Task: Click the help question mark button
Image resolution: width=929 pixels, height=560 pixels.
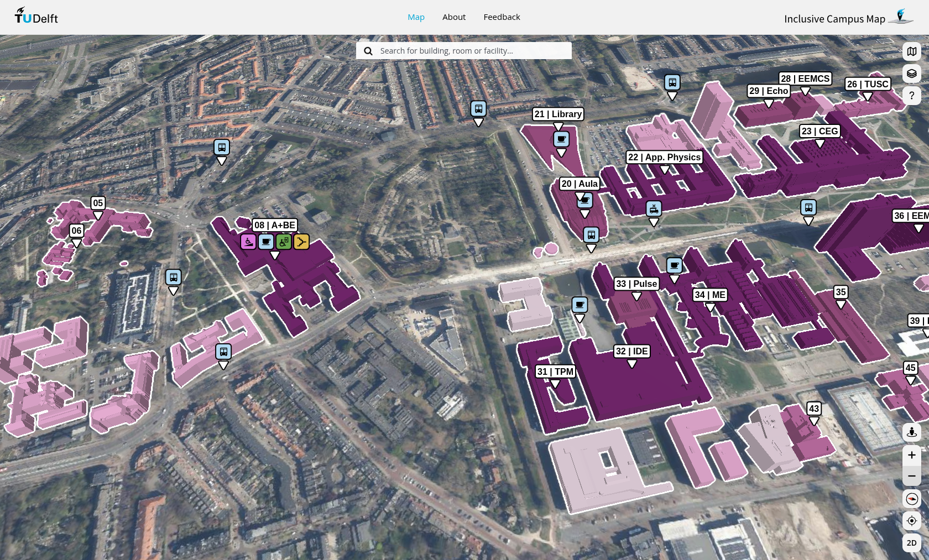Action: pos(911,96)
